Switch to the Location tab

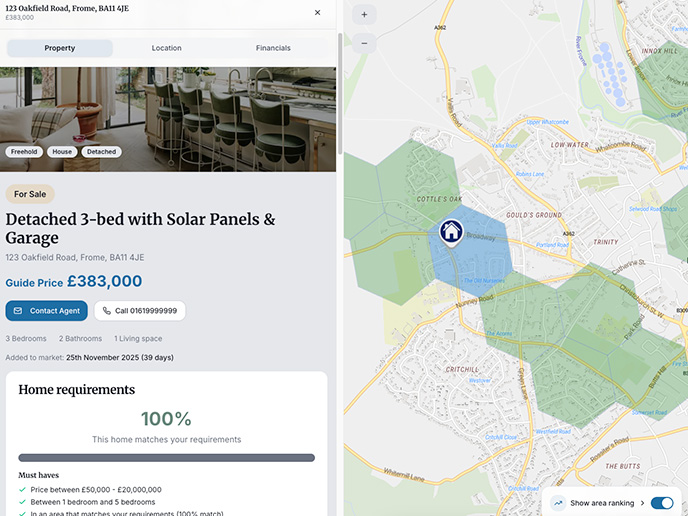tap(167, 48)
